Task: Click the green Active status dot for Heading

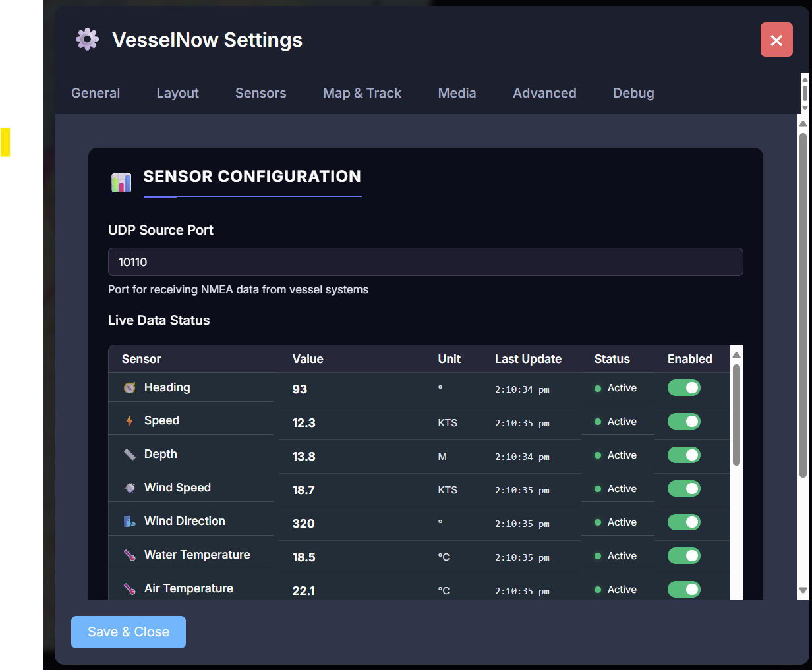Action: [598, 388]
